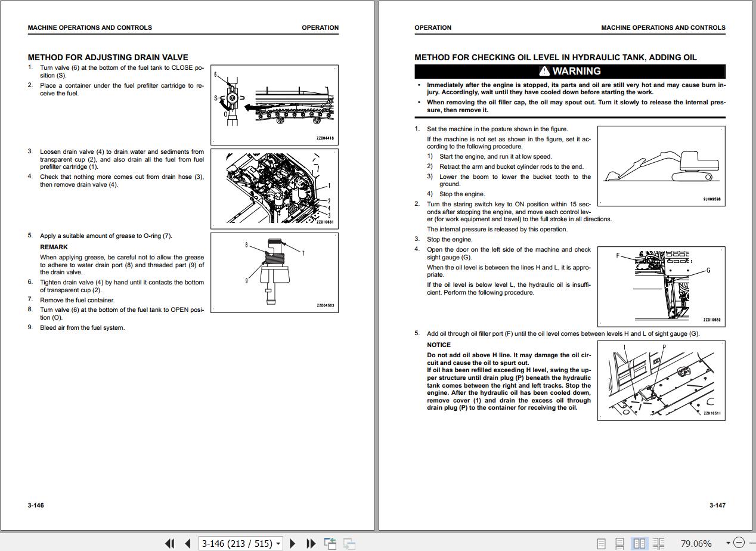This screenshot has width=756, height=551.
Task: Click right page header 'OPERATION'
Action: coord(433,27)
